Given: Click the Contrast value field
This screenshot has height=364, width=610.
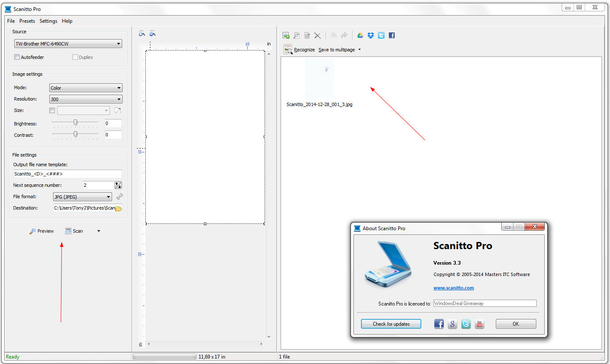Looking at the screenshot, I should point(113,135).
